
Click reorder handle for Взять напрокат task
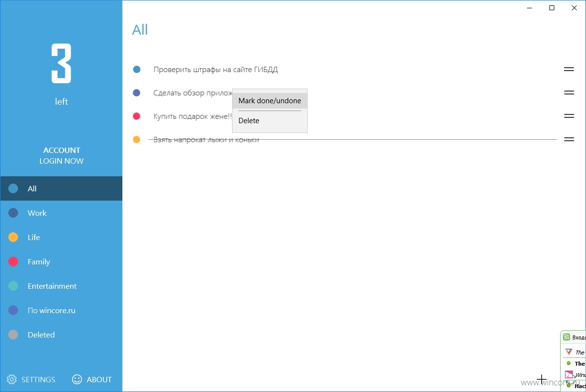coord(569,139)
